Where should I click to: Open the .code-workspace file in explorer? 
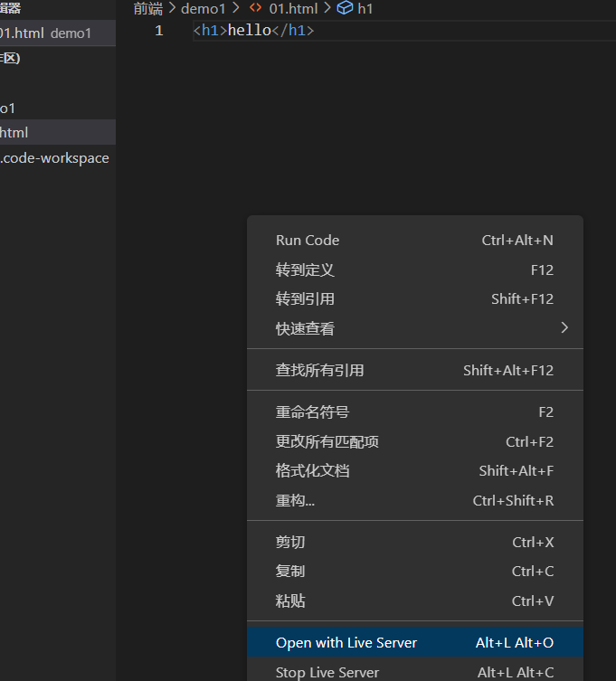[54, 158]
